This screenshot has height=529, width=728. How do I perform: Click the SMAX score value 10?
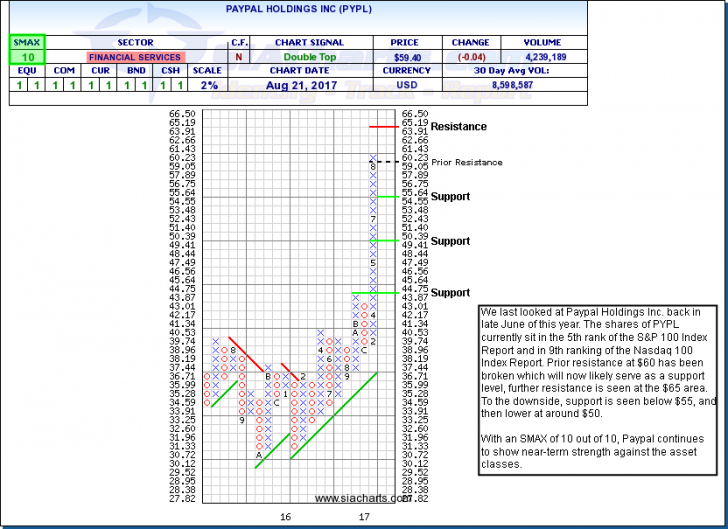point(23,58)
